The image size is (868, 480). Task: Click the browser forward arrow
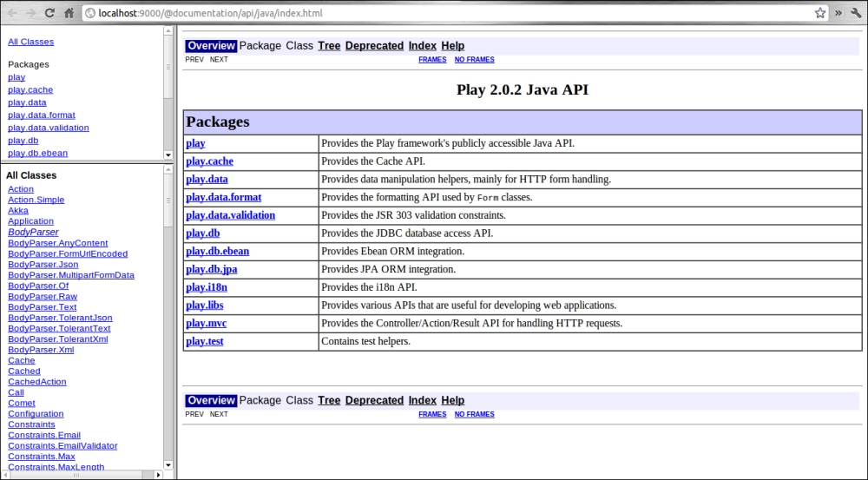point(30,13)
